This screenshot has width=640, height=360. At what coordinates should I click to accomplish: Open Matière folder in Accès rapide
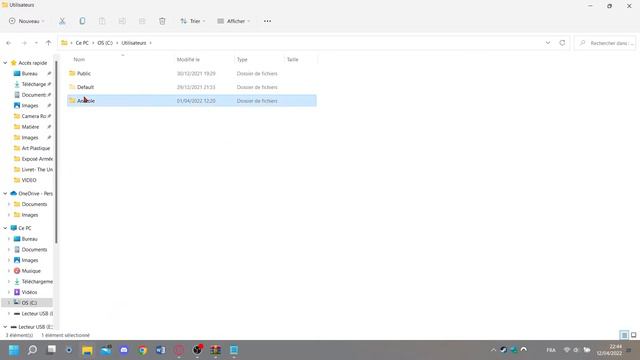point(33,127)
